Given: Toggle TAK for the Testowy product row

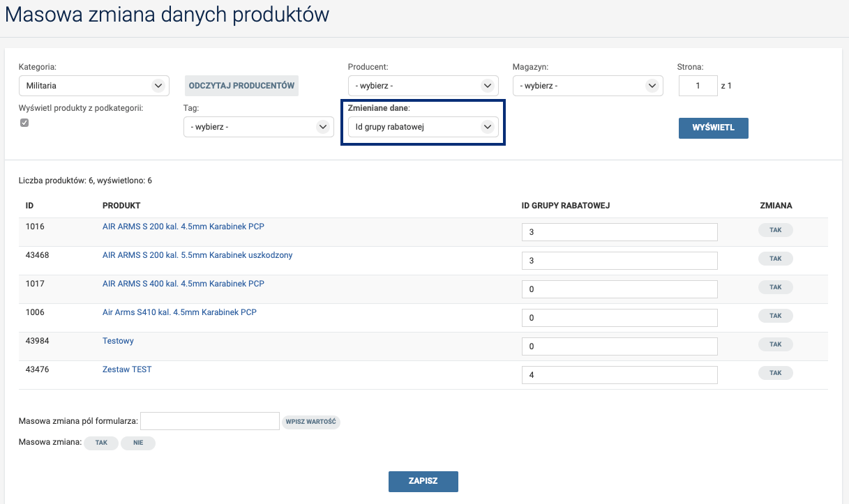Looking at the screenshot, I should click(775, 344).
